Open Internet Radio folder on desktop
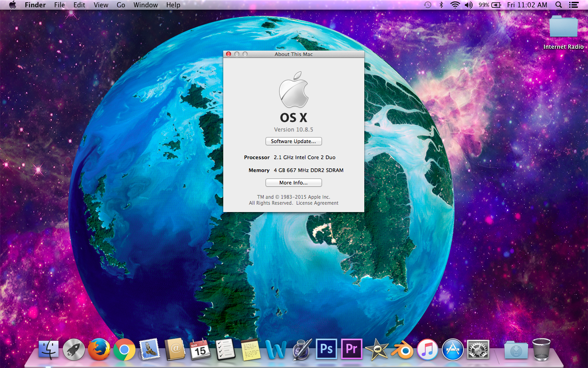Image resolution: width=588 pixels, height=368 pixels. [x=564, y=32]
